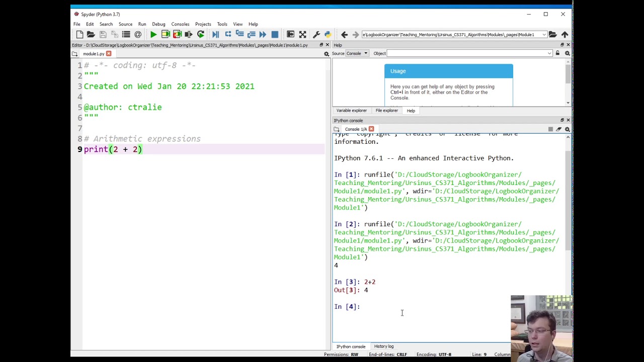Browse console tabs via folder icon
Viewport: 644px width, 362px height.
(336, 129)
